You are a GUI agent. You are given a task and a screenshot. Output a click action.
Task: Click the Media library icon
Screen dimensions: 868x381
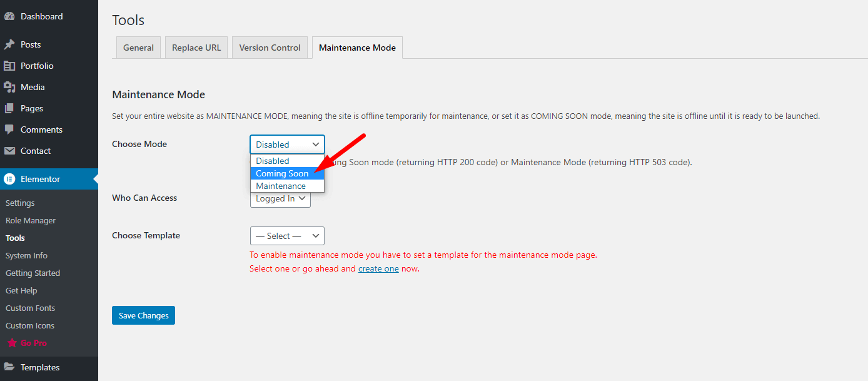(x=9, y=88)
